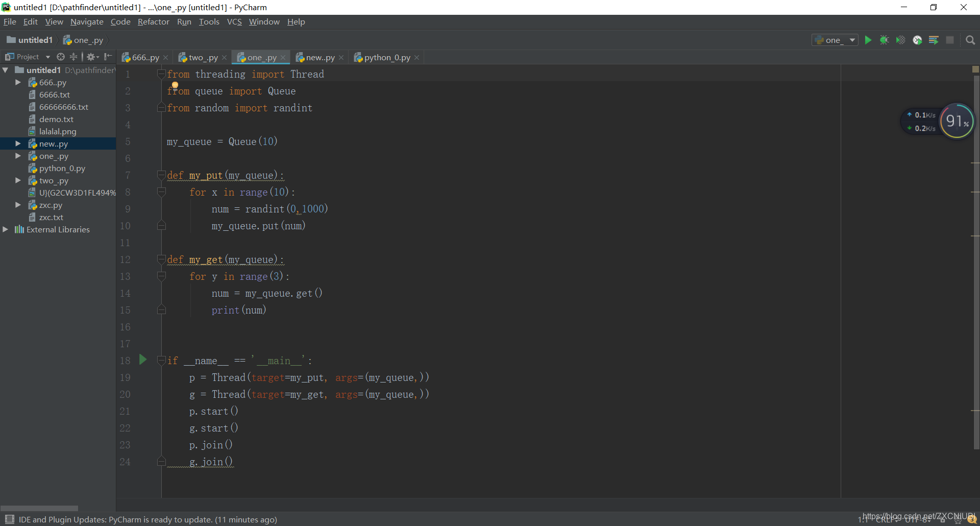Fold the my_put function on line 7
Screen dimensions: 980x526
pos(161,175)
